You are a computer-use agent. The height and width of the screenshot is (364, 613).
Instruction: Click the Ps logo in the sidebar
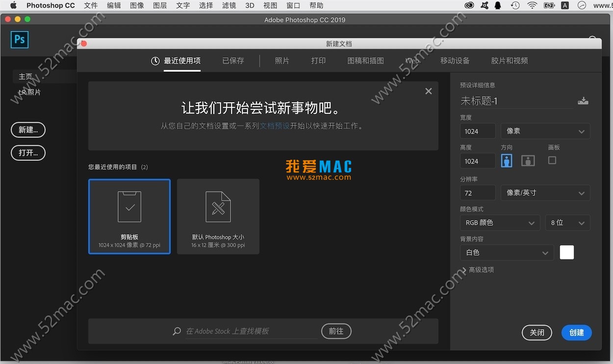coord(19,40)
